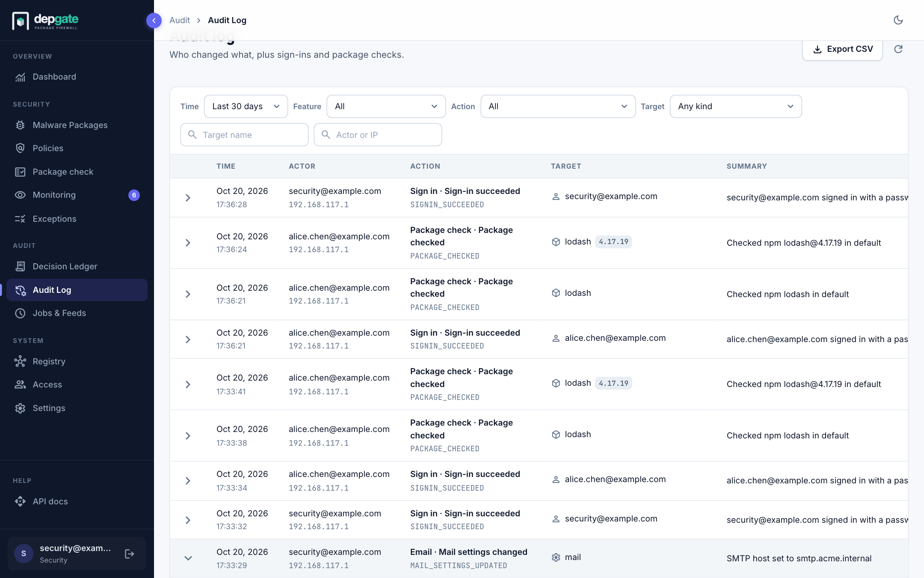Click the SUMMARY column header
This screenshot has height=578, width=924.
click(746, 166)
